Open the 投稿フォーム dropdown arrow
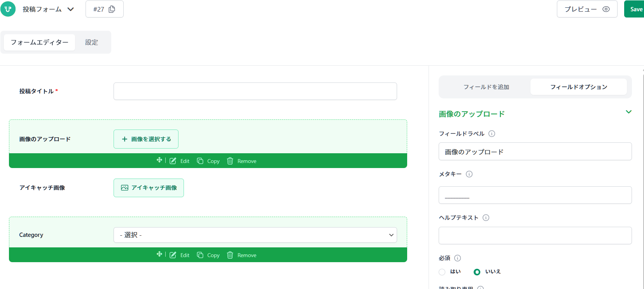644x289 pixels. pos(70,9)
